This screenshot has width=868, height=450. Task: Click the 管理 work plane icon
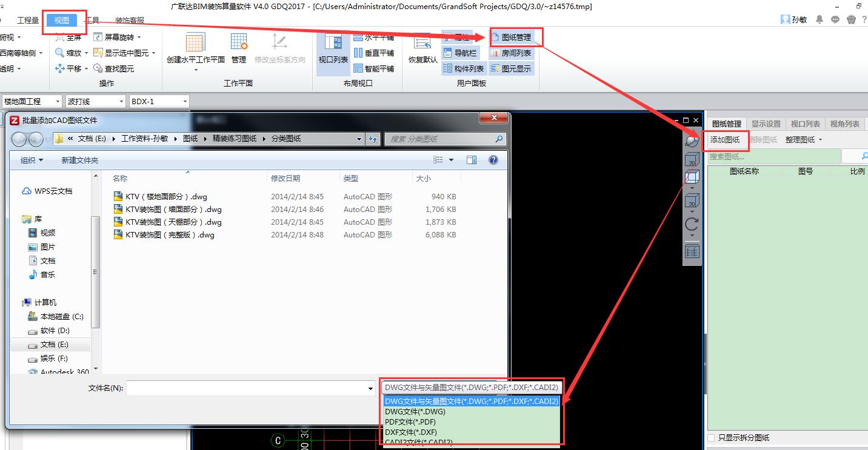click(x=239, y=42)
